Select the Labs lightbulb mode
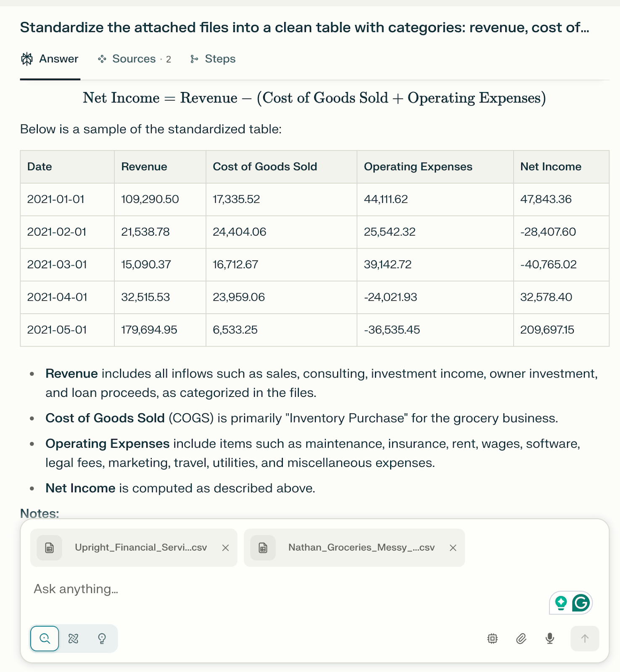Viewport: 620px width, 672px height. [102, 638]
